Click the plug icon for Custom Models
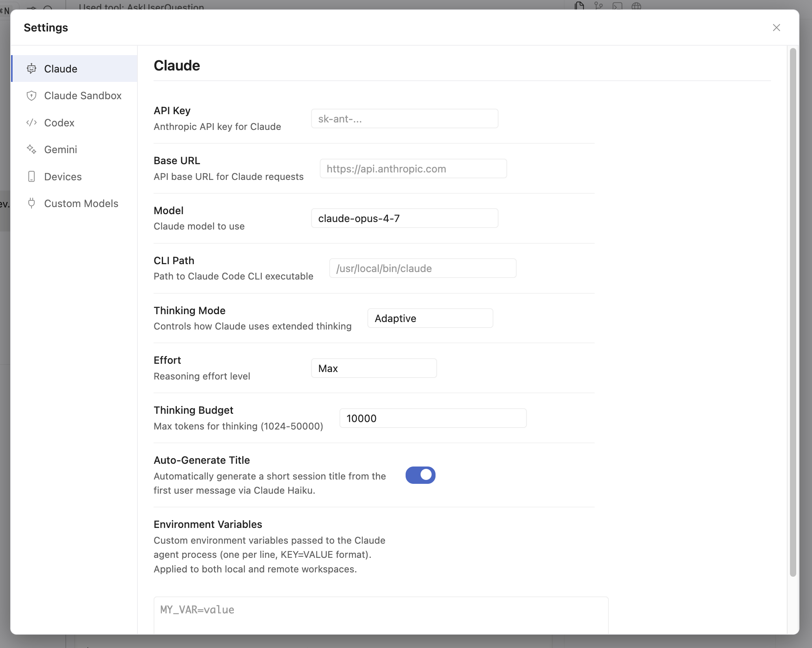Image resolution: width=812 pixels, height=648 pixels. coord(32,203)
